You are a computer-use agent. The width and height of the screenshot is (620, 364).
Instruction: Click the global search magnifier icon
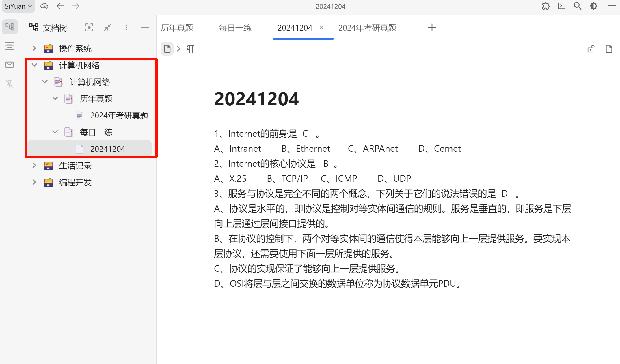click(x=578, y=6)
